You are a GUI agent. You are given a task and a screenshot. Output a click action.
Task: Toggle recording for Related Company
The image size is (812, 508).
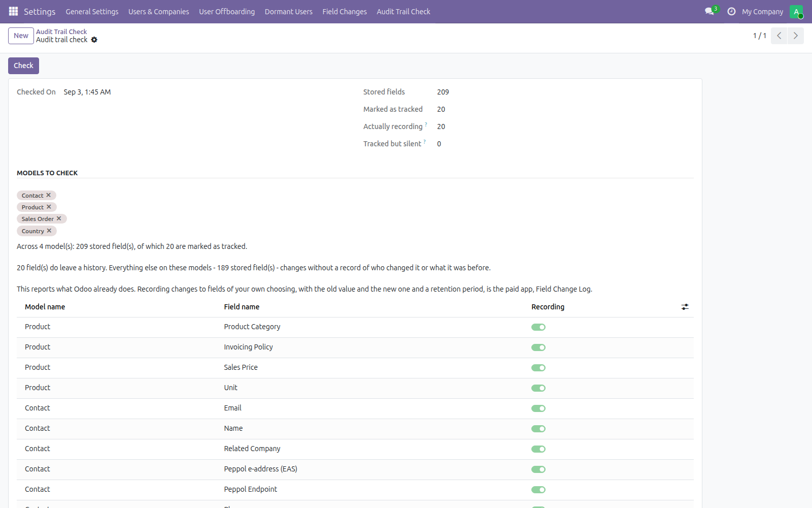pyautogui.click(x=538, y=449)
